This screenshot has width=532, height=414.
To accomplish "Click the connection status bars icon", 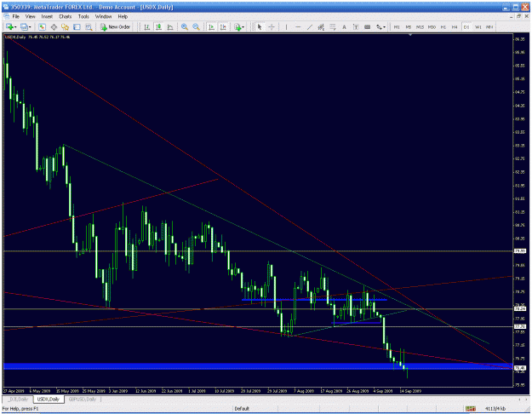I will click(x=470, y=409).
